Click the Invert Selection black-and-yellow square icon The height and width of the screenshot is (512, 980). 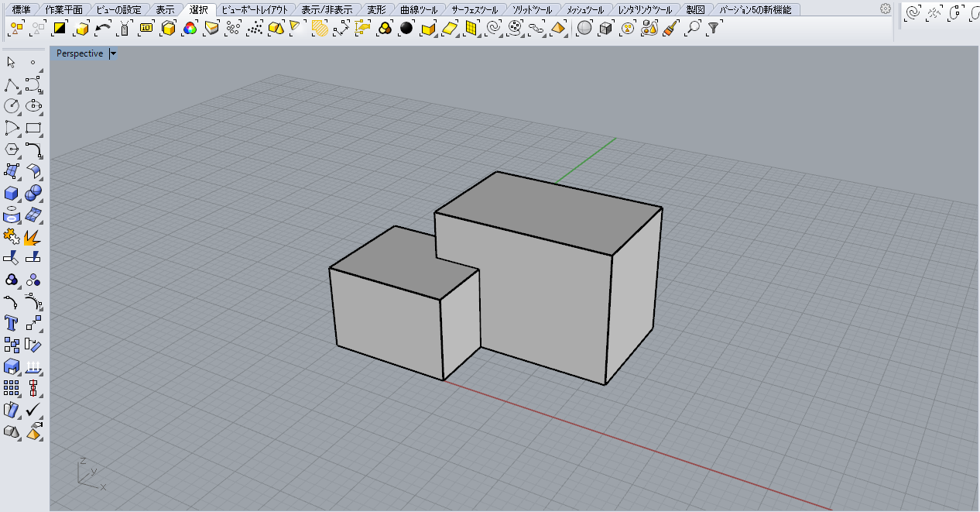pyautogui.click(x=60, y=28)
